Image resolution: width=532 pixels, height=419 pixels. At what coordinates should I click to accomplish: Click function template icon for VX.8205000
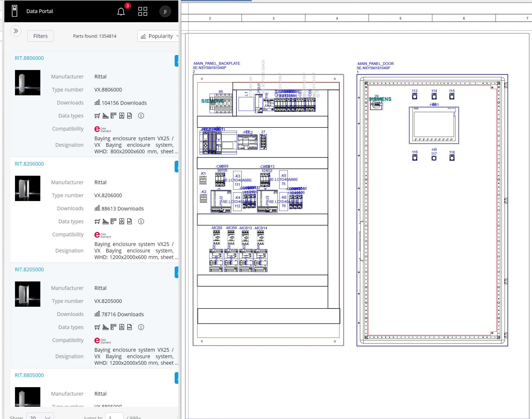(x=113, y=327)
